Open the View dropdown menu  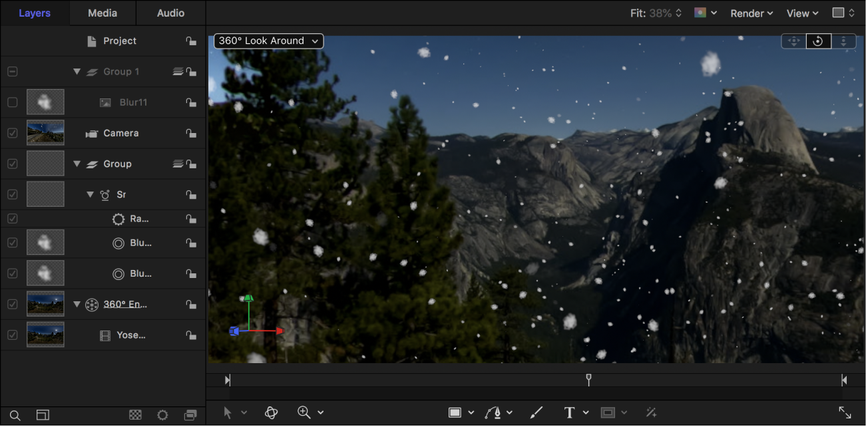tap(801, 13)
